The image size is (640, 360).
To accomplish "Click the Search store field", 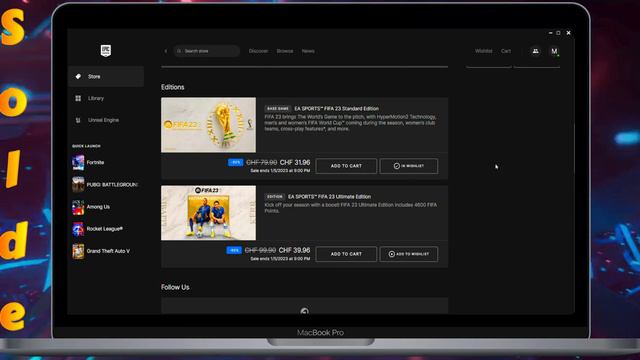I will click(x=207, y=51).
